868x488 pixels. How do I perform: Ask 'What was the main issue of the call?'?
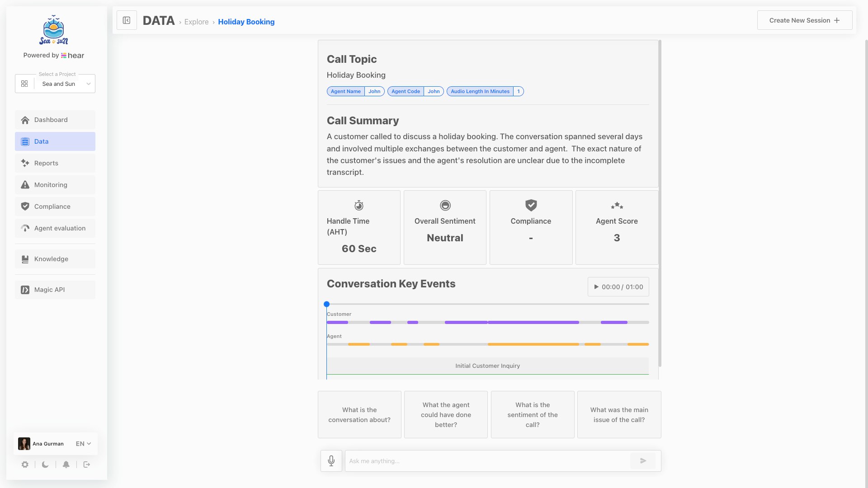point(619,414)
